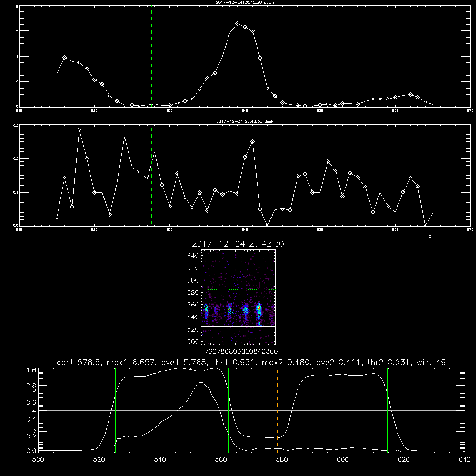Click the rightmost solid green line in bottom plot
Image resolution: width=476 pixels, height=476 pixels.
click(387, 410)
